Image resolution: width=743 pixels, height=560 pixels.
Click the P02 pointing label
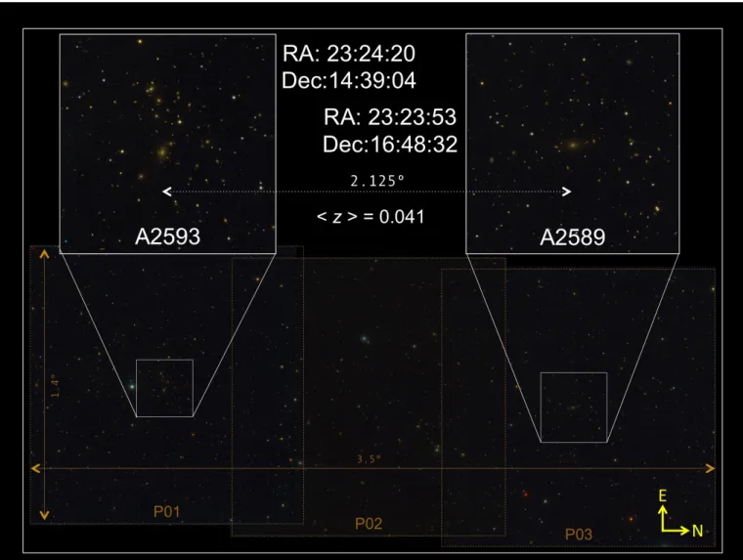369,524
